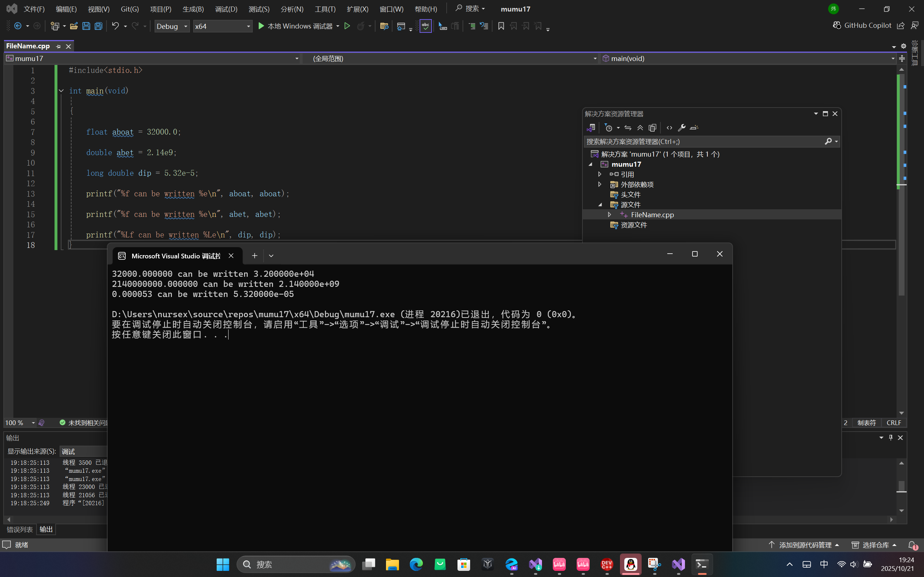Open the 生成(B) menu

tap(193, 9)
